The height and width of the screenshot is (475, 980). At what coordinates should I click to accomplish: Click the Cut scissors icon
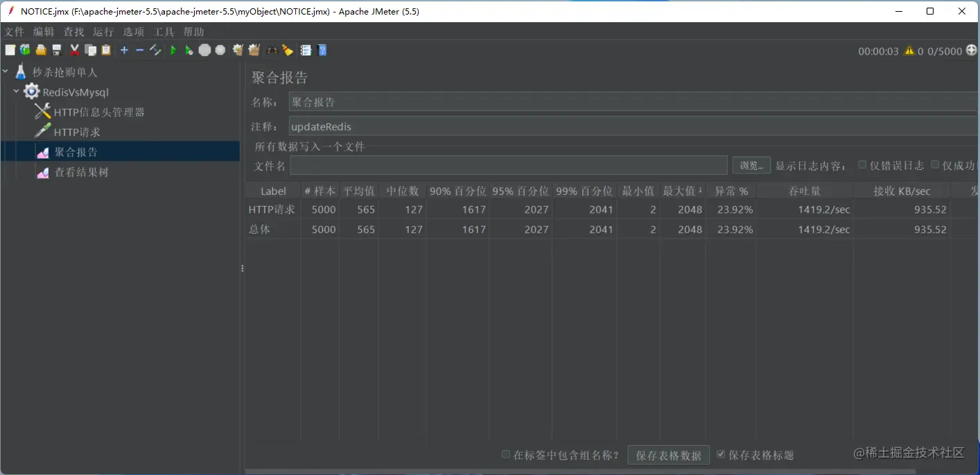[75, 50]
